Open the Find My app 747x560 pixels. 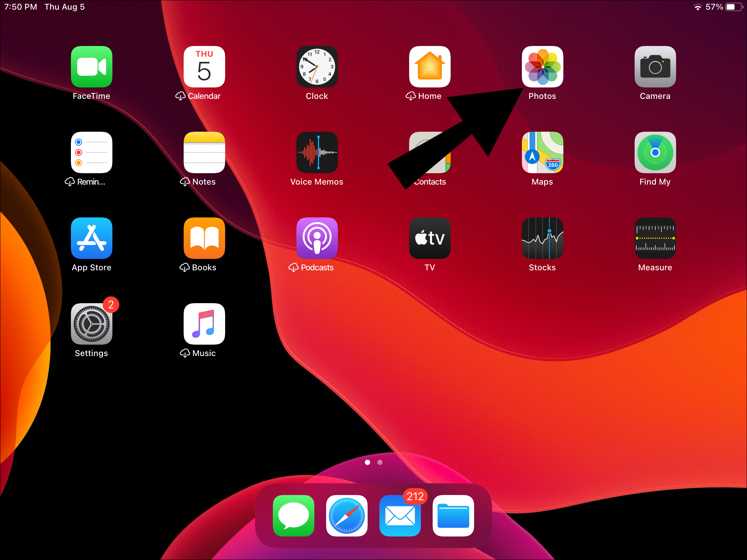coord(655,152)
